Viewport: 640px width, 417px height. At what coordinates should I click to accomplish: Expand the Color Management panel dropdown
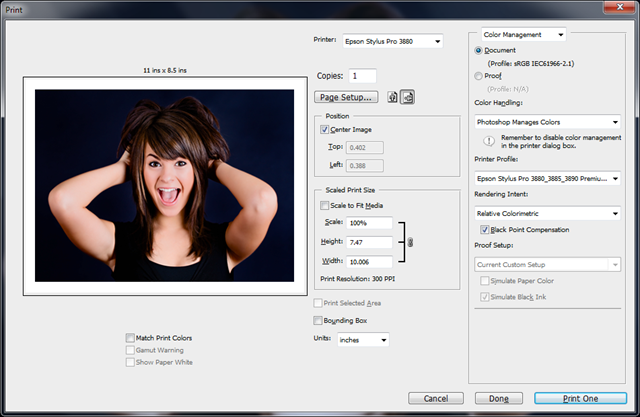tap(523, 34)
